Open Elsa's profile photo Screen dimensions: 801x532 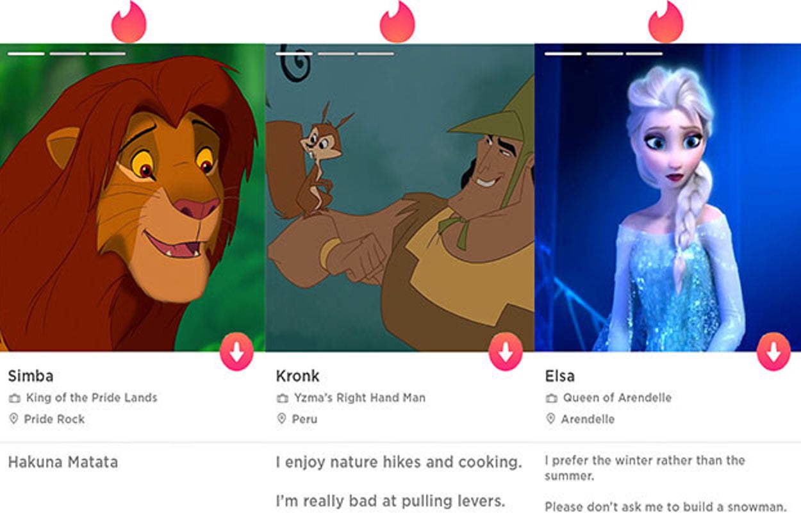[668, 197]
